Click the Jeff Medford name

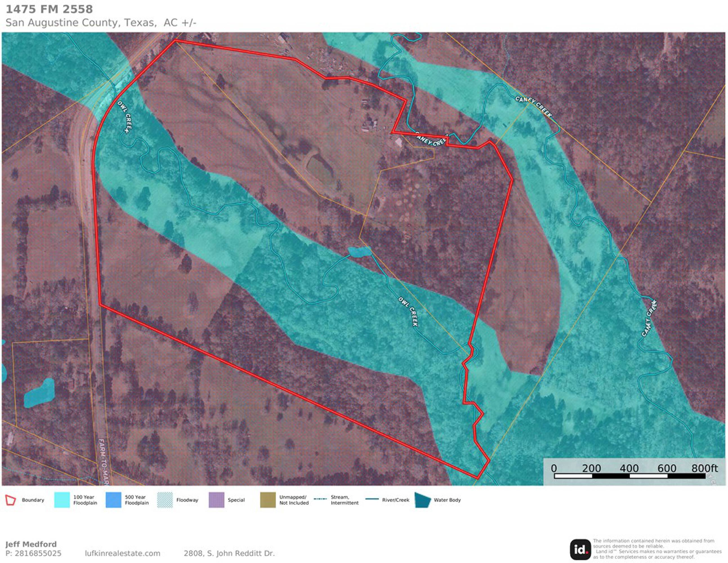(x=31, y=544)
